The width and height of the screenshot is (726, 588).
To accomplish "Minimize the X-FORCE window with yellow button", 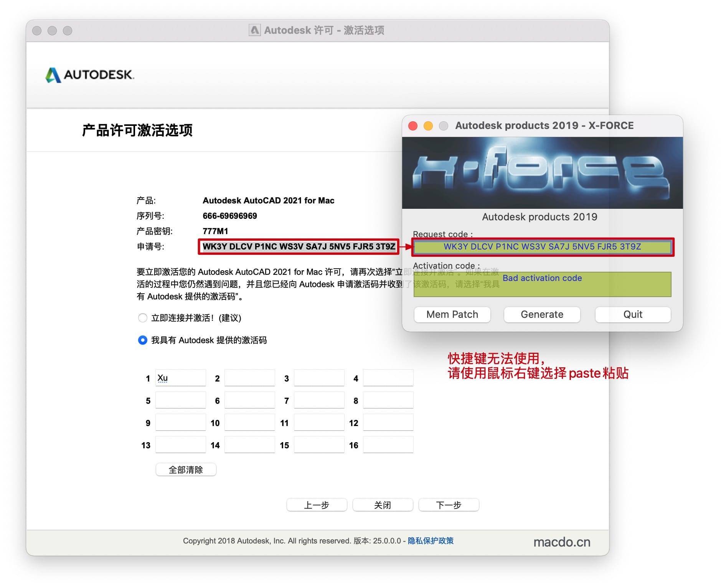I will (x=428, y=126).
